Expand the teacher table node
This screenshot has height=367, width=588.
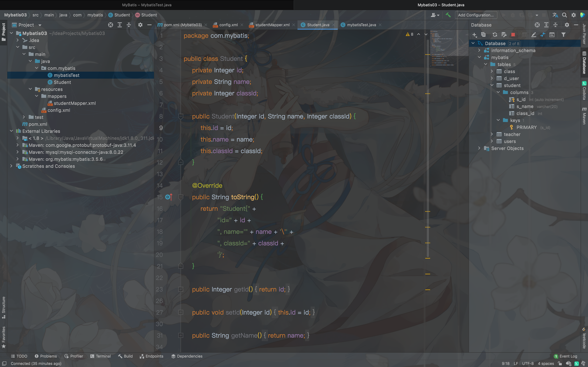492,134
